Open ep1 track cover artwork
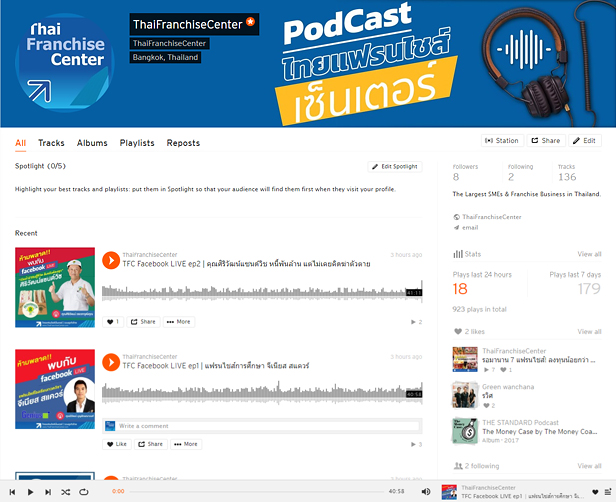 click(x=55, y=389)
